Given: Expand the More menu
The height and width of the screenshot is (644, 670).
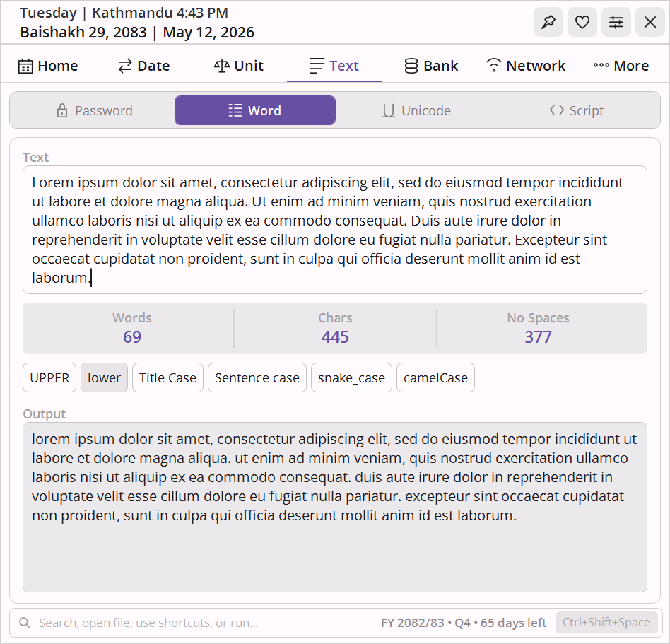Looking at the screenshot, I should [x=621, y=66].
